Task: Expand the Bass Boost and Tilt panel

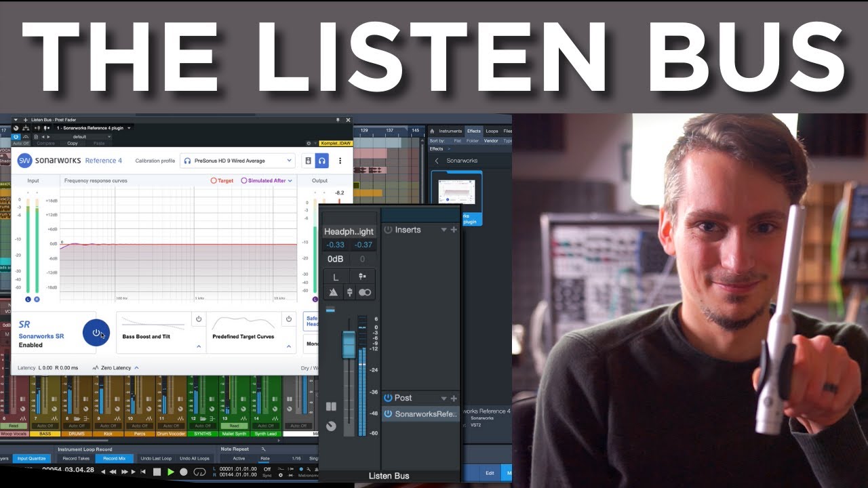Action: click(x=199, y=346)
